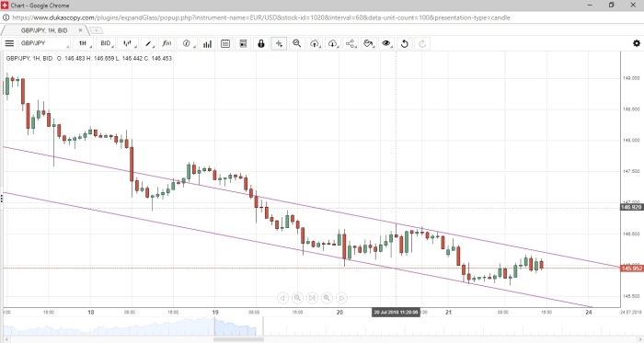Toggle the crosshair cursor tool
644x343 pixels.
coord(279,43)
